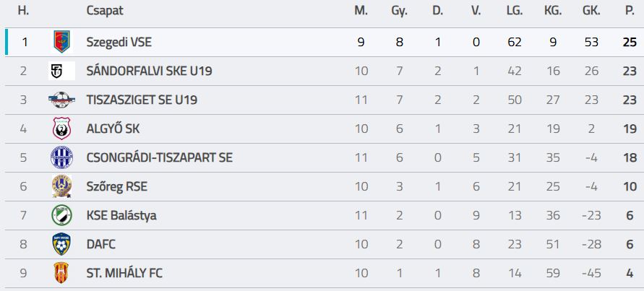Open the ST. MIHÁLY FC striped crest
644x291 pixels.
(61, 273)
